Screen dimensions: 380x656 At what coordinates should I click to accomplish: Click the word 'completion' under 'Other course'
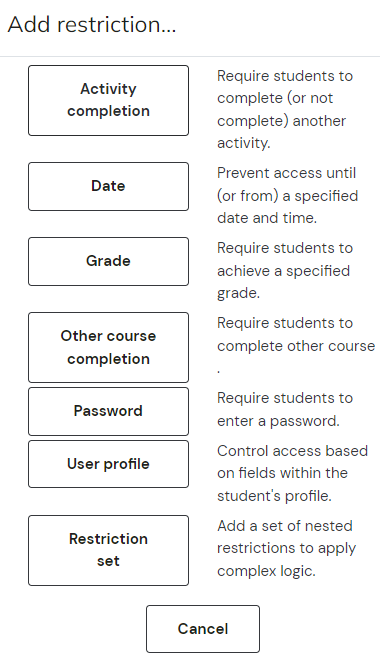[x=108, y=359]
